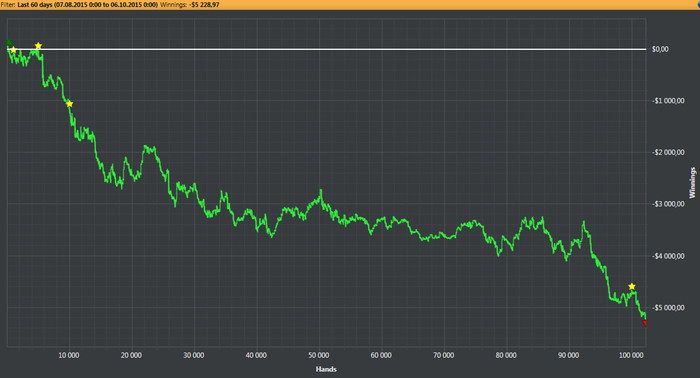
Task: Select the yellow star sitting above the $0,00 line
Action: (38, 46)
